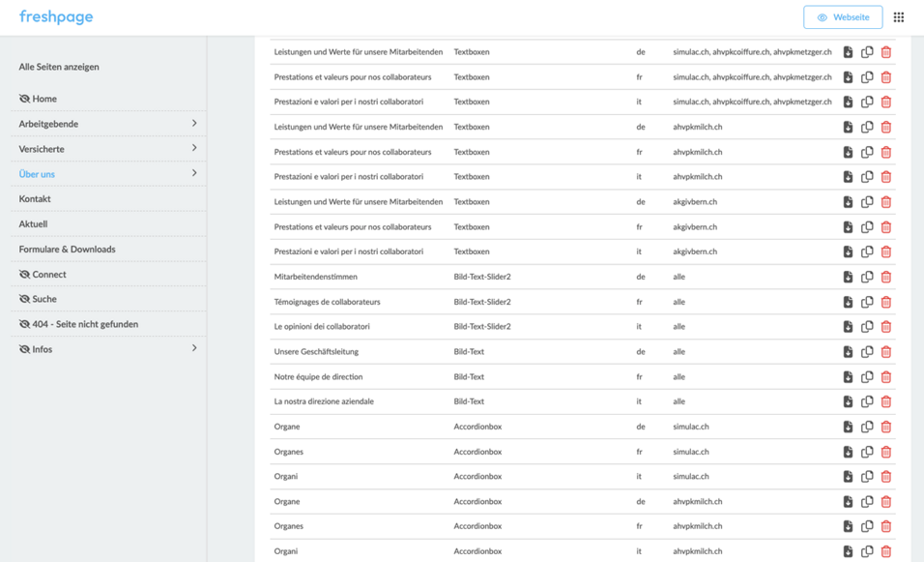
Task: Expand the Versicherte submenu chevron
Action: click(194, 148)
